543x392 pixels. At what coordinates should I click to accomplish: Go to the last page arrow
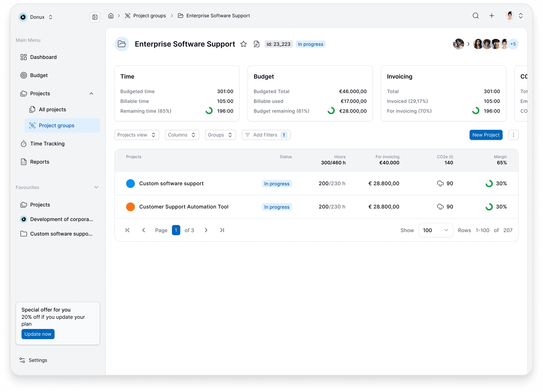pos(222,230)
